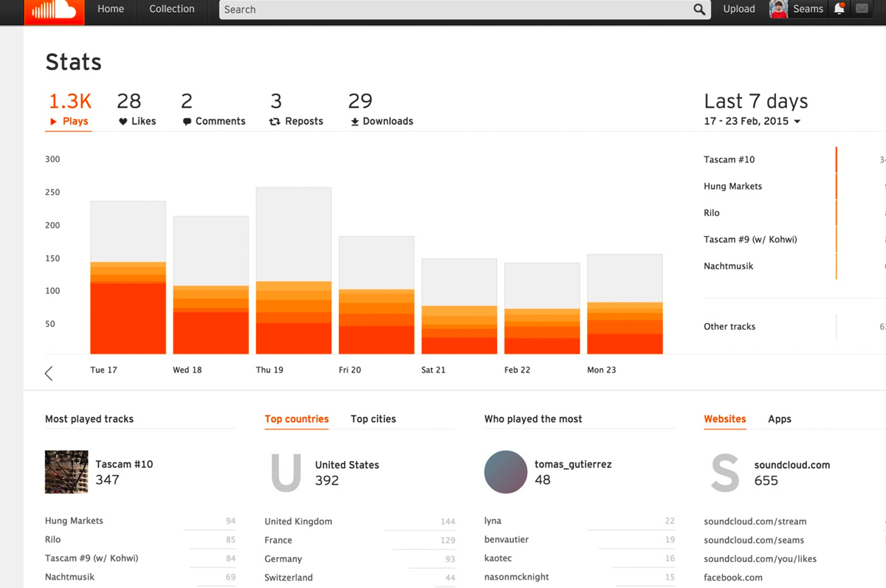Open the Collection menu item

point(172,10)
